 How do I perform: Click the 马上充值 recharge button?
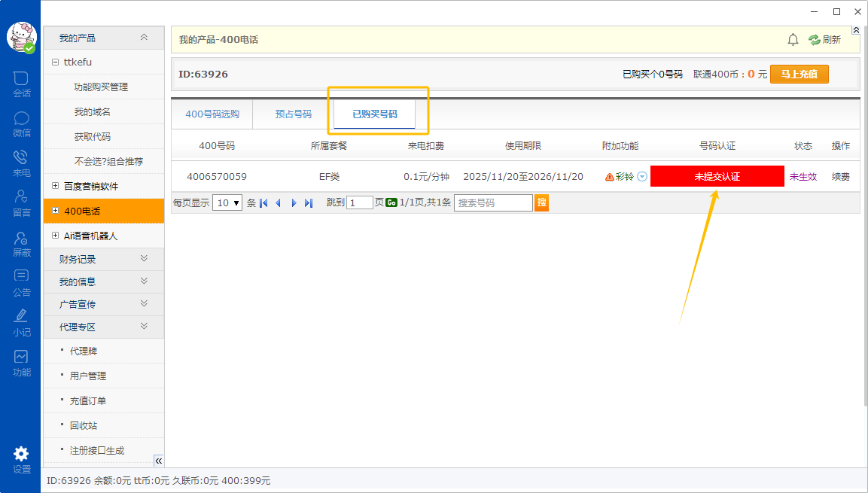[x=799, y=74]
